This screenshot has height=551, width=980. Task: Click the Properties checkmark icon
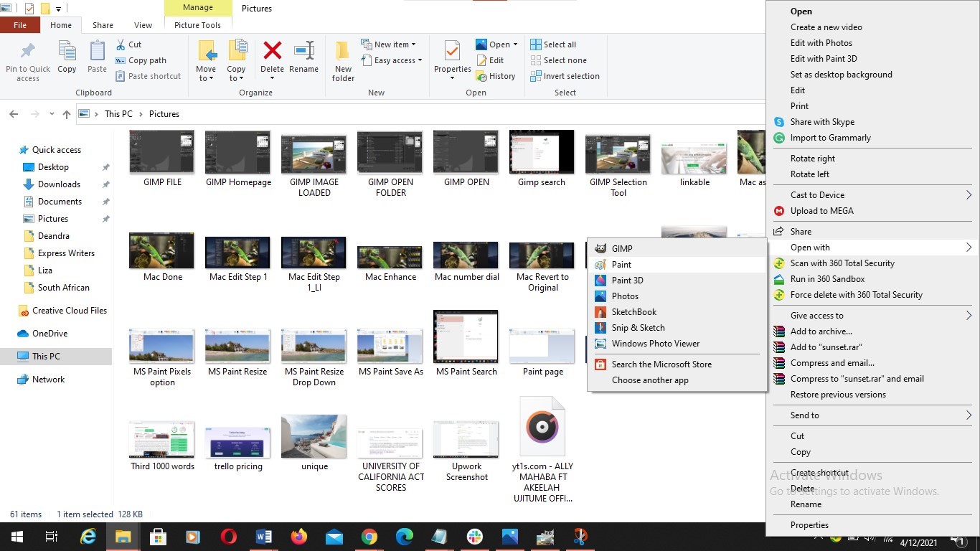point(452,50)
